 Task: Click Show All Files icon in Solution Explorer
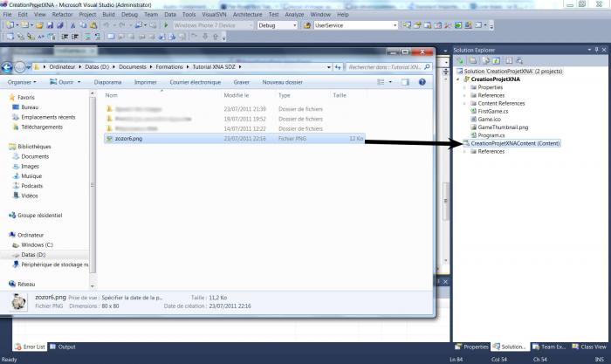pyautogui.click(x=471, y=62)
